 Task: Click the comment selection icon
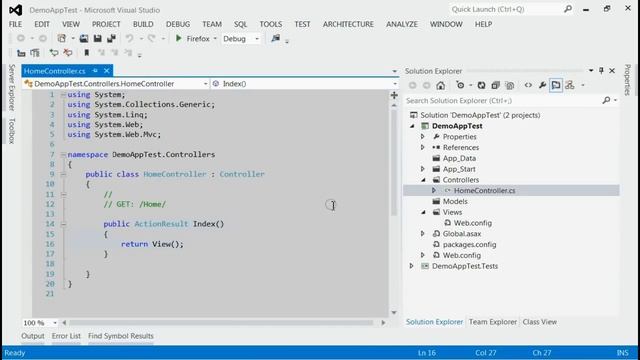coord(53,53)
